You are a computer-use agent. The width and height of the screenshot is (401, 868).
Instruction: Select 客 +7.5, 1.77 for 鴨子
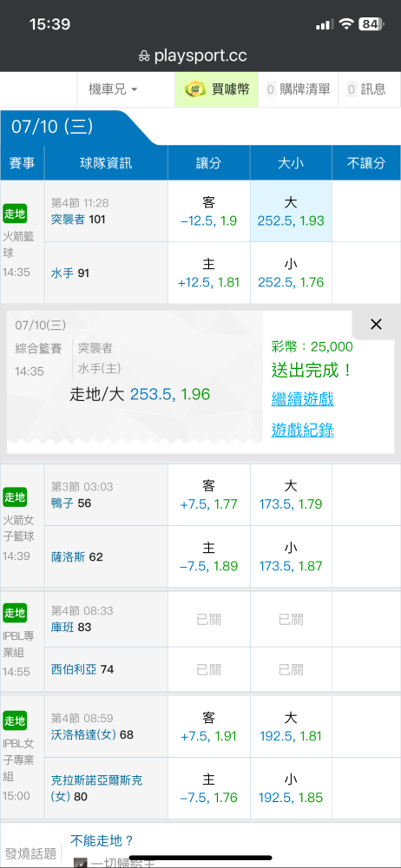(209, 495)
